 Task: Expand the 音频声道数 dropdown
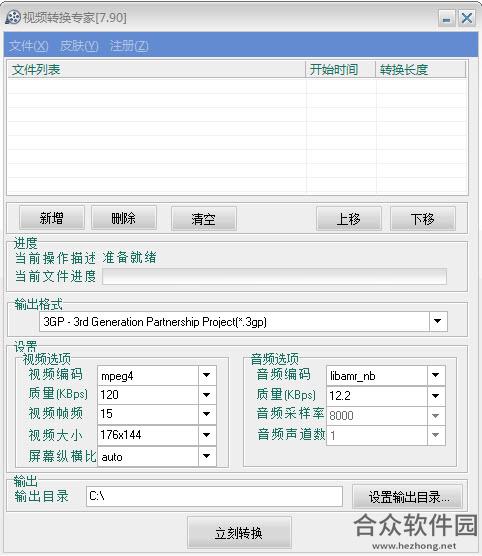pos(436,435)
